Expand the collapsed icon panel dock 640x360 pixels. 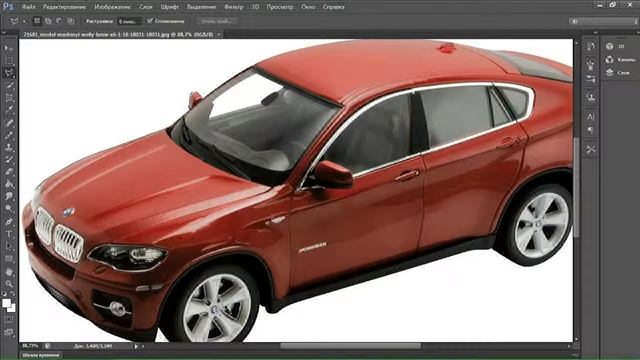(x=595, y=32)
